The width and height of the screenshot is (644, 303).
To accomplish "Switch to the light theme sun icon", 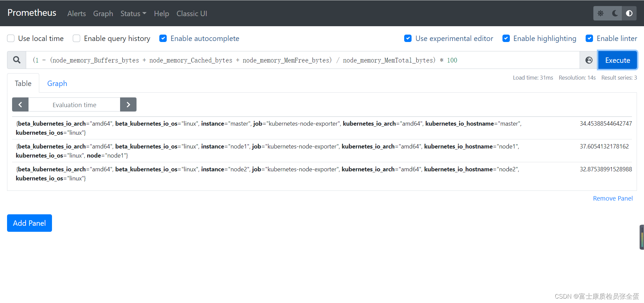I will coord(600,13).
